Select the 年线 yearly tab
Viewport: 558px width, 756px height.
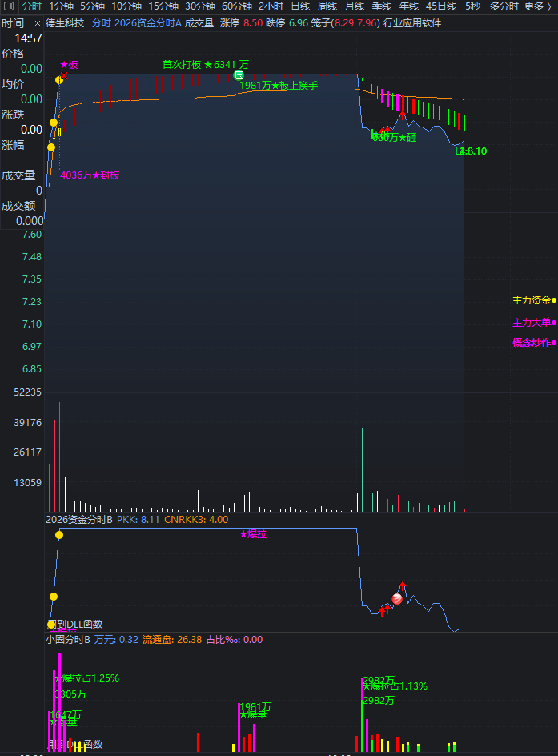(409, 6)
